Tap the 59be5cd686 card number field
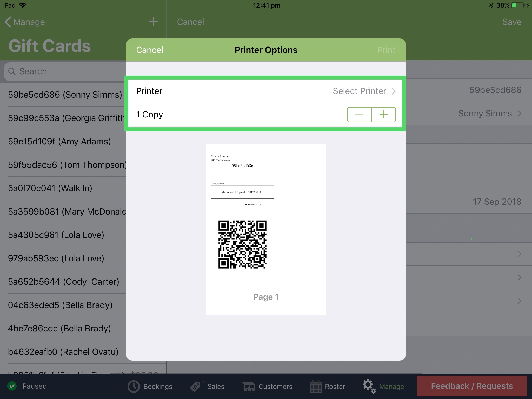532x399 pixels. point(495,90)
